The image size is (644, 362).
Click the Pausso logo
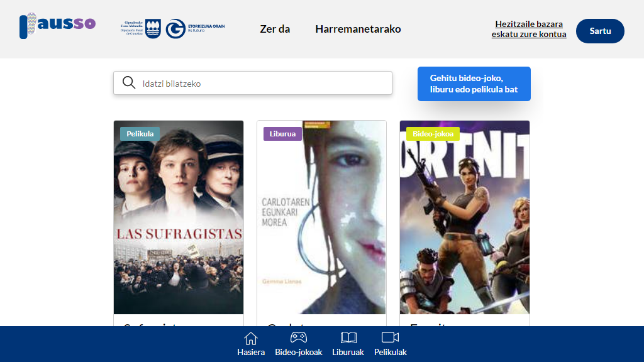pos(57,25)
